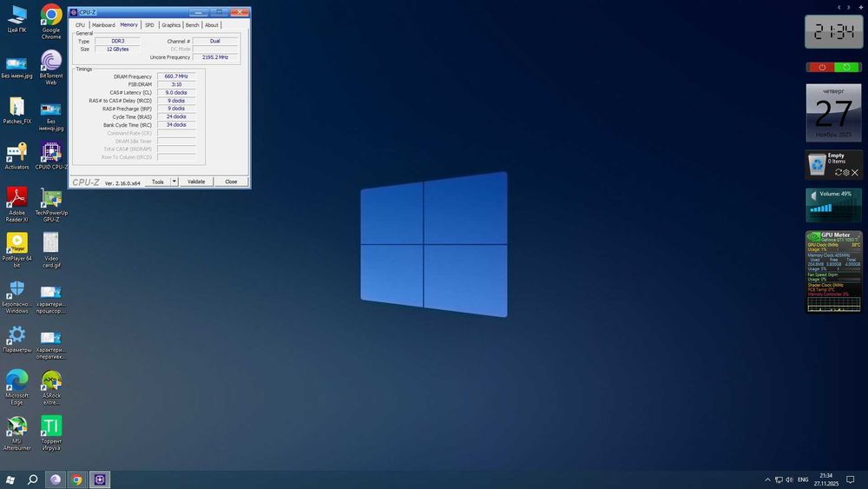Select the BitTorrent Web desktop icon
The height and width of the screenshot is (489, 868).
pos(51,68)
